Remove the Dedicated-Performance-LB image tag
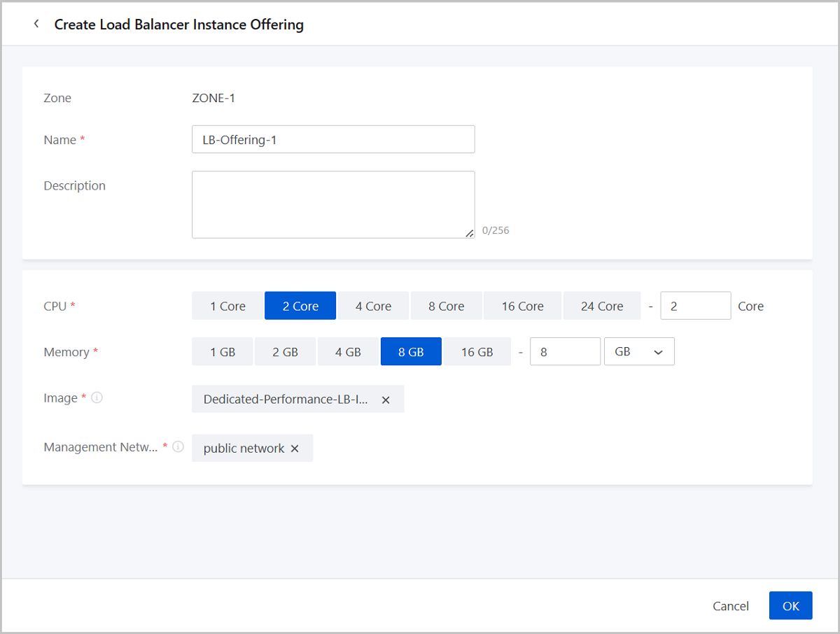Image resolution: width=840 pixels, height=634 pixels. [x=386, y=400]
